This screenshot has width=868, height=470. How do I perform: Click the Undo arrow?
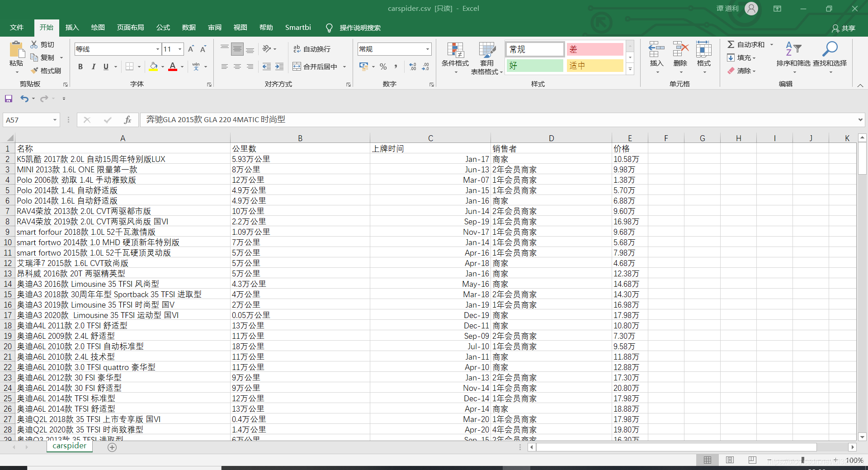coord(24,99)
